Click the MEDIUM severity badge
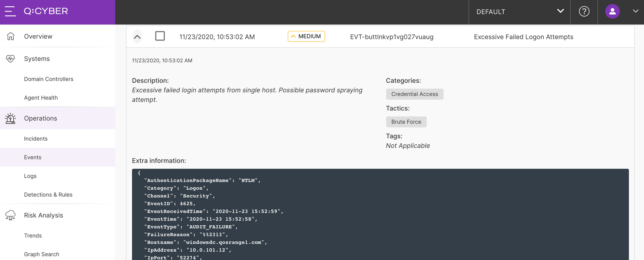 306,36
